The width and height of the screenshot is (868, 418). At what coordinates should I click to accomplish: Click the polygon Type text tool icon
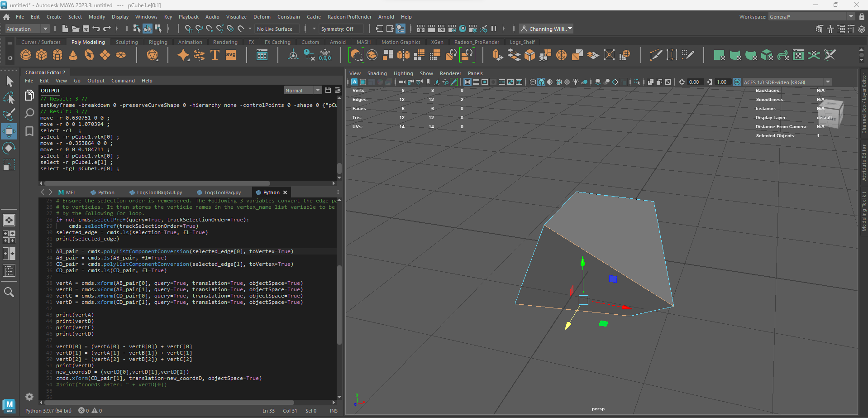(215, 55)
